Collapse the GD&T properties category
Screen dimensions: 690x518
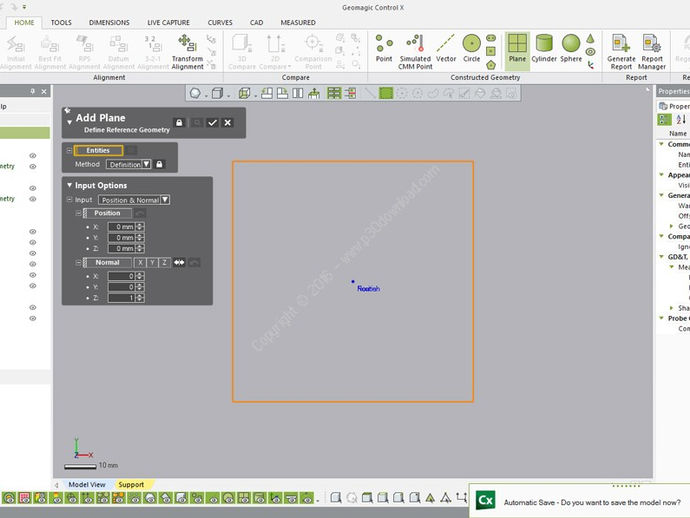coord(661,257)
